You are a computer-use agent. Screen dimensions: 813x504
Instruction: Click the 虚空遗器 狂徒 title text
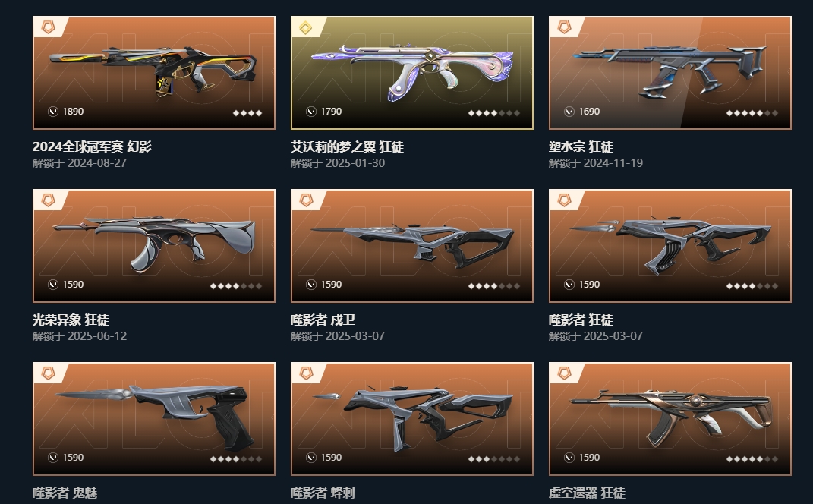point(587,493)
